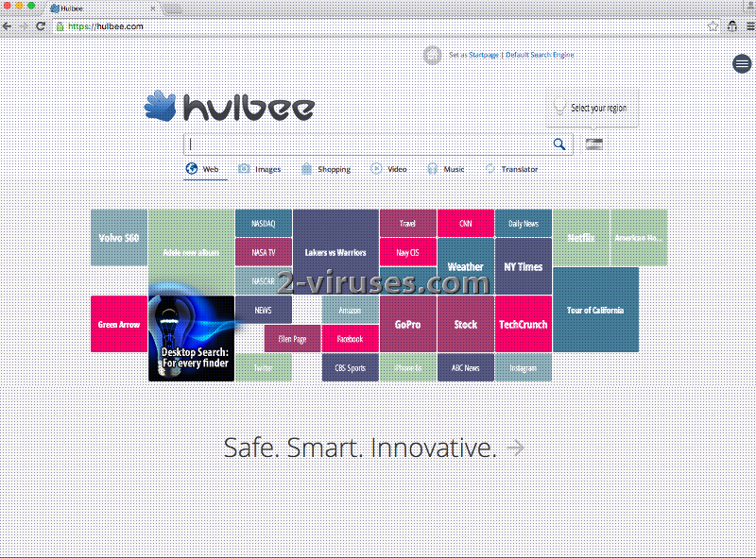Click the Lakers vs Warriors tile
The height and width of the screenshot is (558, 756).
coord(335,252)
